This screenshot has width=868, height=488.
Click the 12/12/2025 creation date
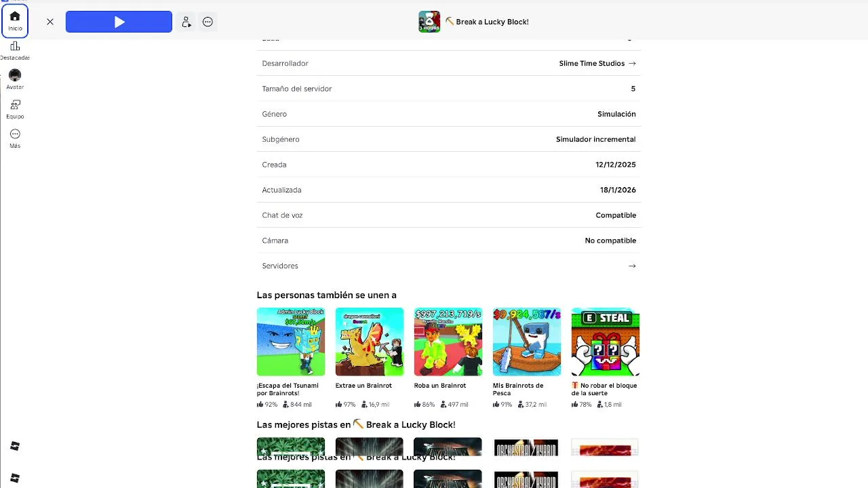click(x=616, y=165)
